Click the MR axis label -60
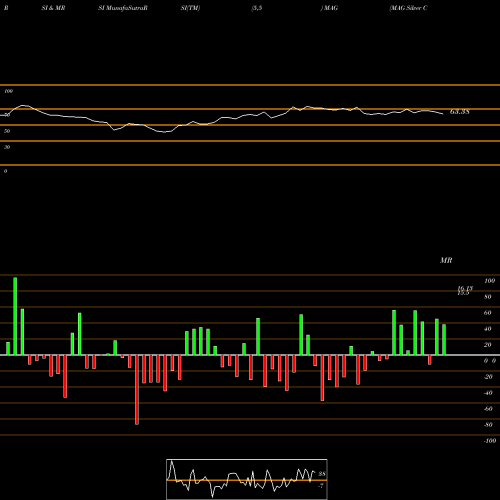Screen dimensions: 500x500 [488, 409]
